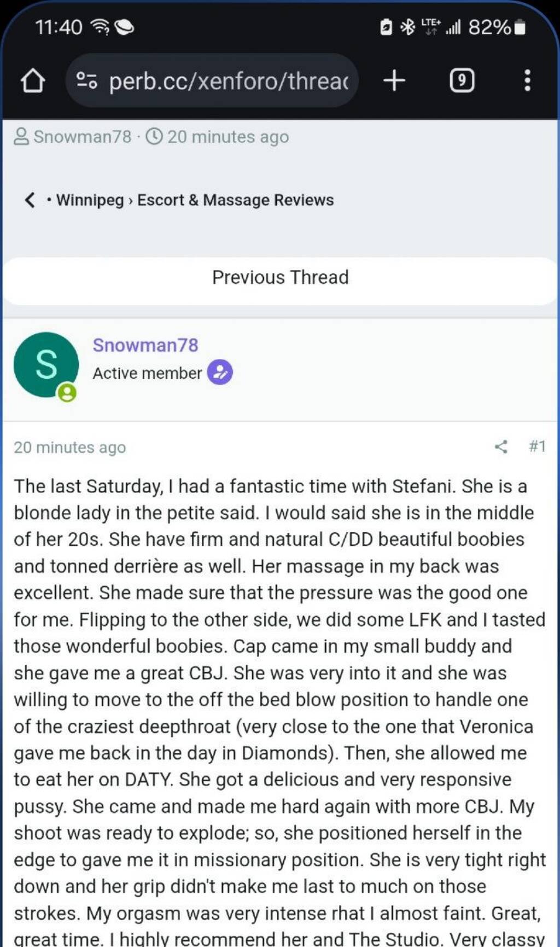Open the three-dot browser menu
This screenshot has height=947, width=560.
pyautogui.click(x=527, y=80)
